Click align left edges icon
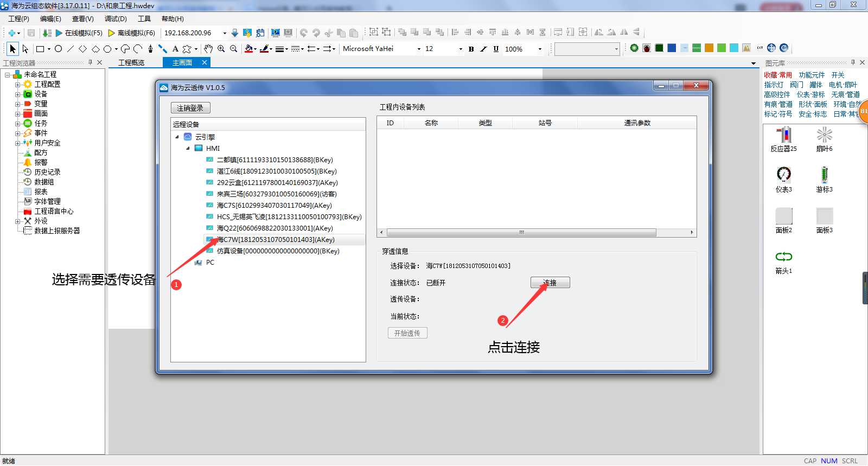Image resolution: width=868 pixels, height=466 pixels. (455, 33)
